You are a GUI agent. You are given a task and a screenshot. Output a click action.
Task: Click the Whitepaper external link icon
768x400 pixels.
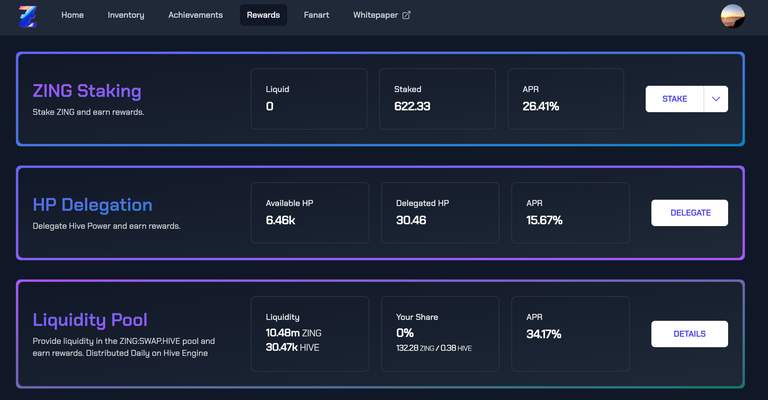[x=406, y=15]
